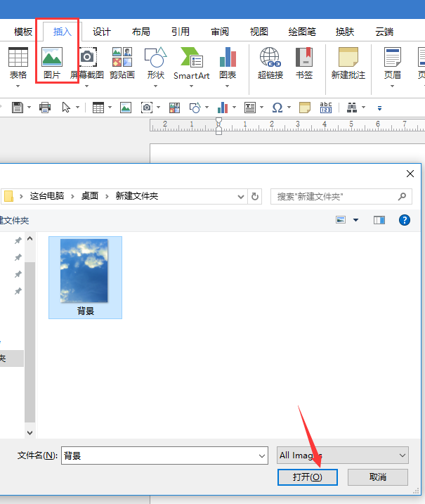Viewport: 425px width, 504px height.
Task: Switch to the 引用 tab
Action: tap(181, 32)
